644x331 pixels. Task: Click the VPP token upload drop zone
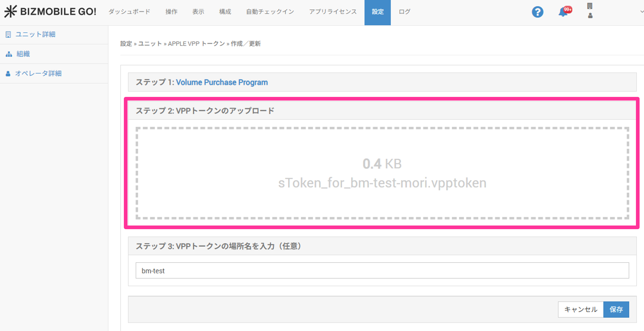(x=382, y=173)
